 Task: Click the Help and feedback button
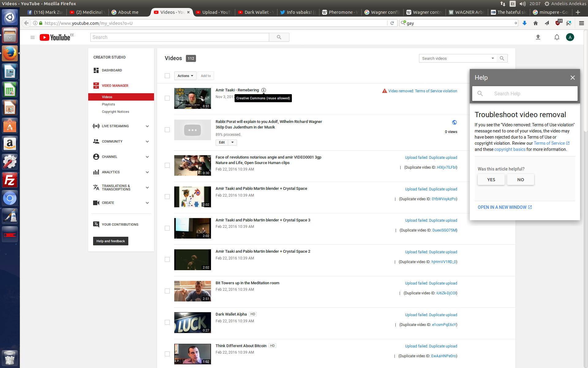pos(111,241)
